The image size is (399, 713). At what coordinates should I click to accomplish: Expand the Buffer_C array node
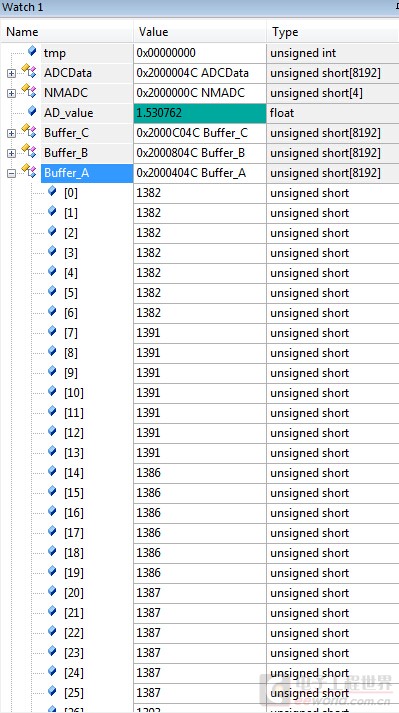[11, 134]
